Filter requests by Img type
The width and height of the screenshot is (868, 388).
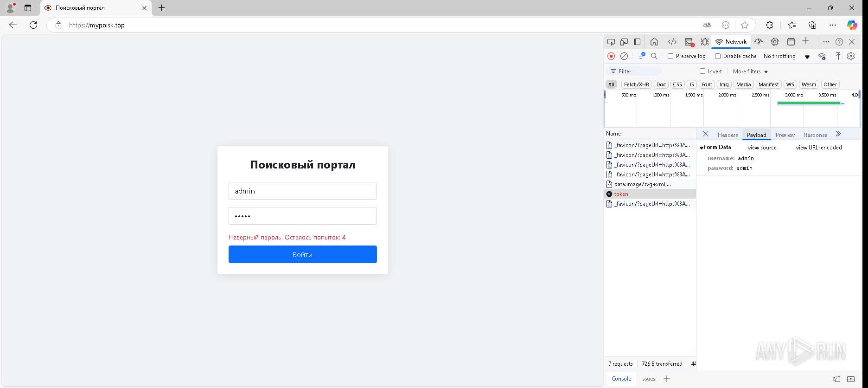pos(724,84)
